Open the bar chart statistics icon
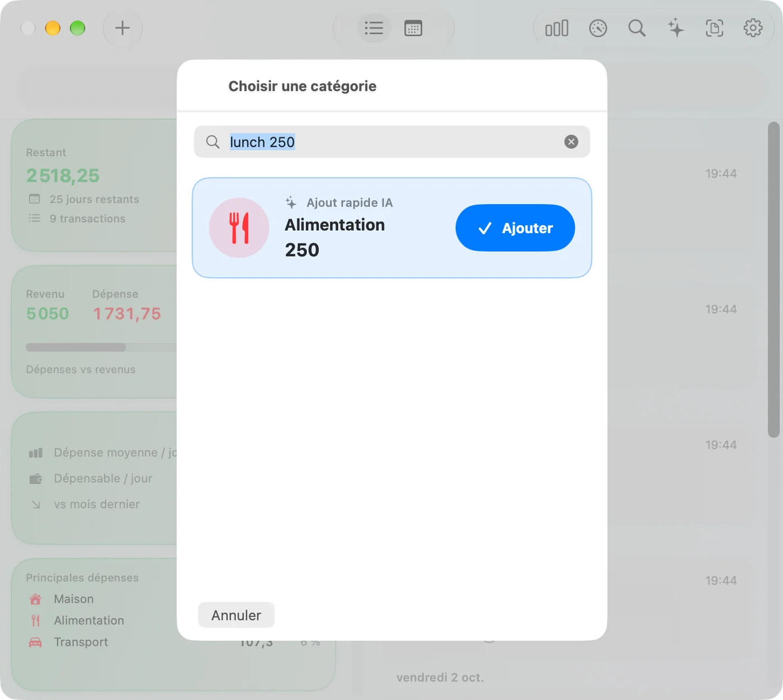The image size is (783, 700). (556, 28)
